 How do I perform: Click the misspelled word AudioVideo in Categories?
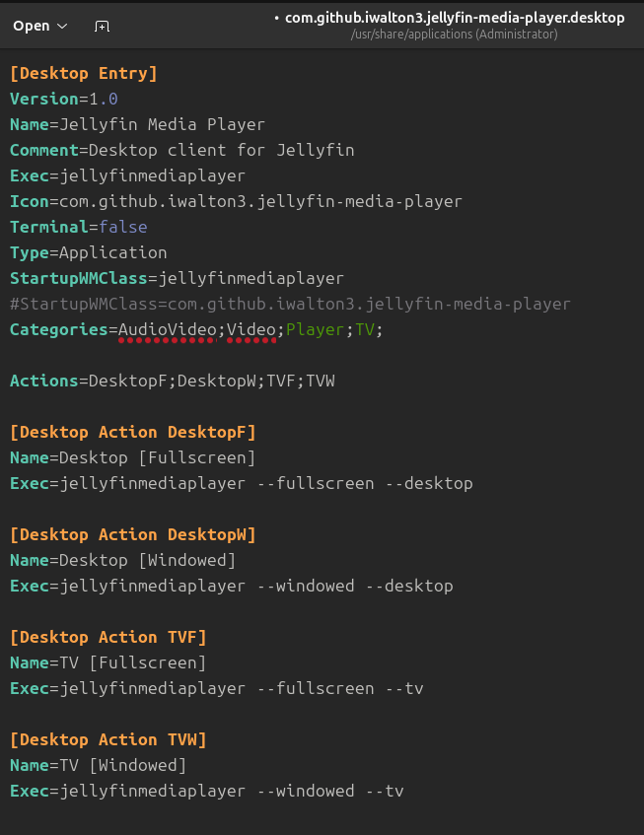pos(167,329)
